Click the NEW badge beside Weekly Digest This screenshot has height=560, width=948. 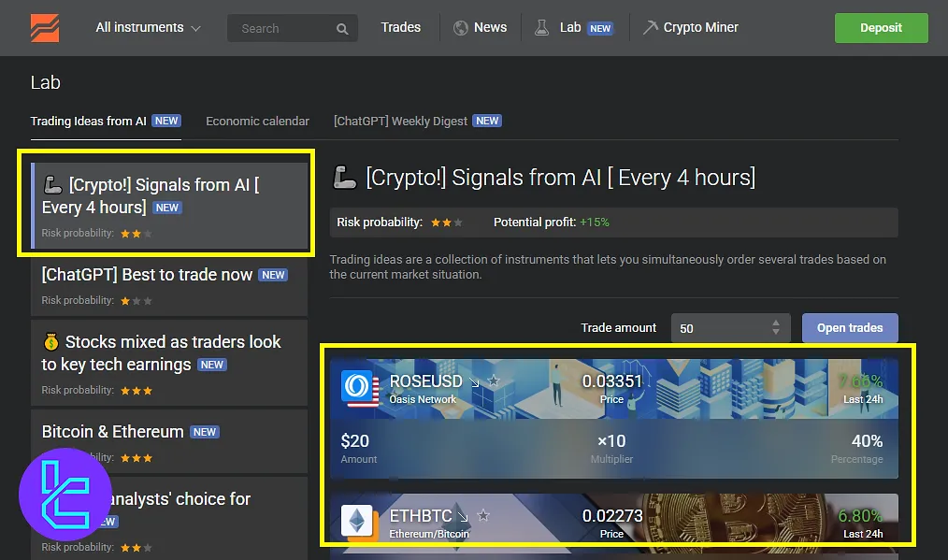click(x=487, y=121)
